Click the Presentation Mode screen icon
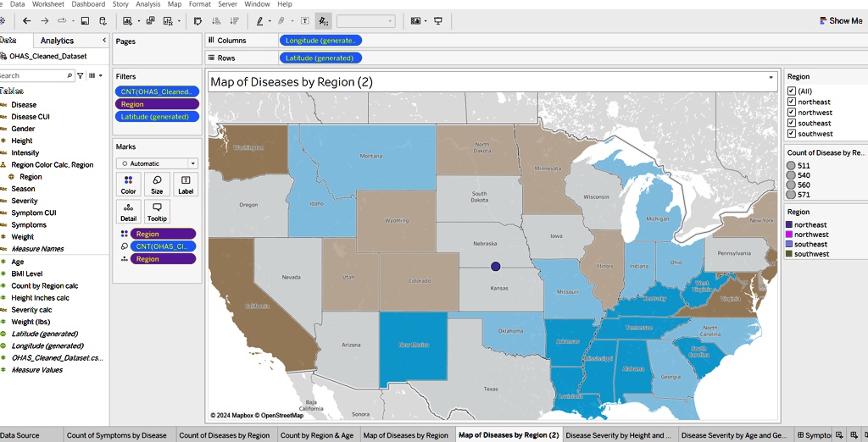Screen dimensions: 868x442 point(438,21)
